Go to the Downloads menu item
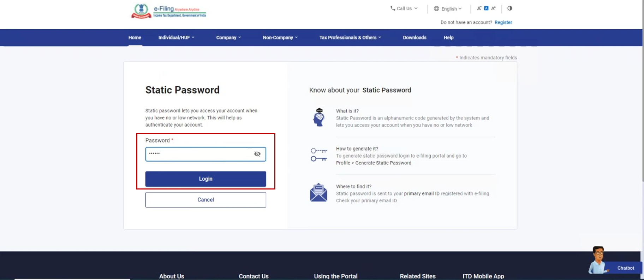The width and height of the screenshot is (644, 280). tap(415, 37)
